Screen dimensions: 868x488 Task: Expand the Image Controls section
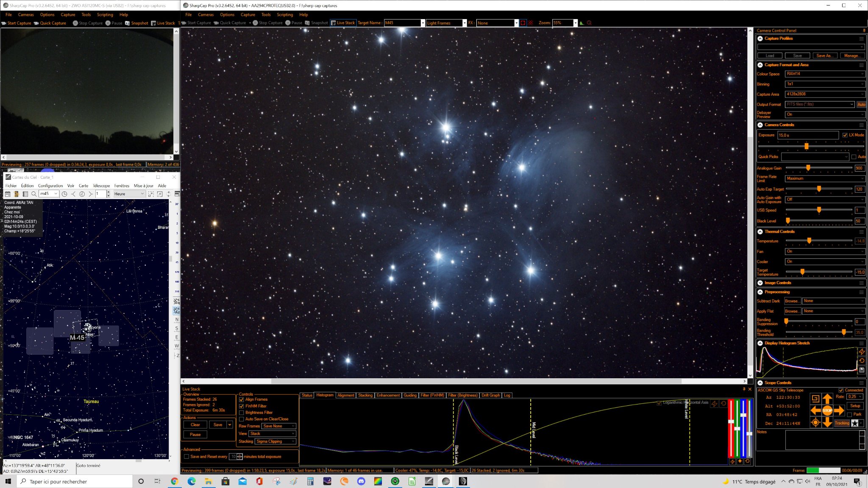760,283
